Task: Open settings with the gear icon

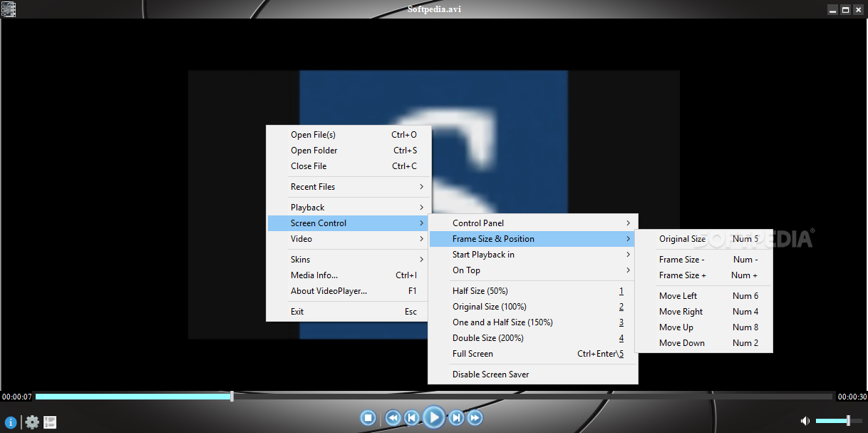Action: tap(32, 422)
